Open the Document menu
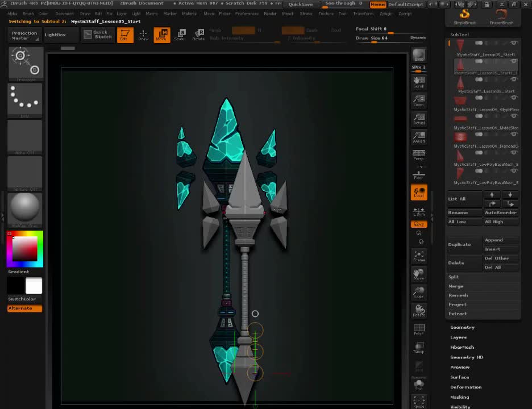The height and width of the screenshot is (409, 532). [64, 14]
